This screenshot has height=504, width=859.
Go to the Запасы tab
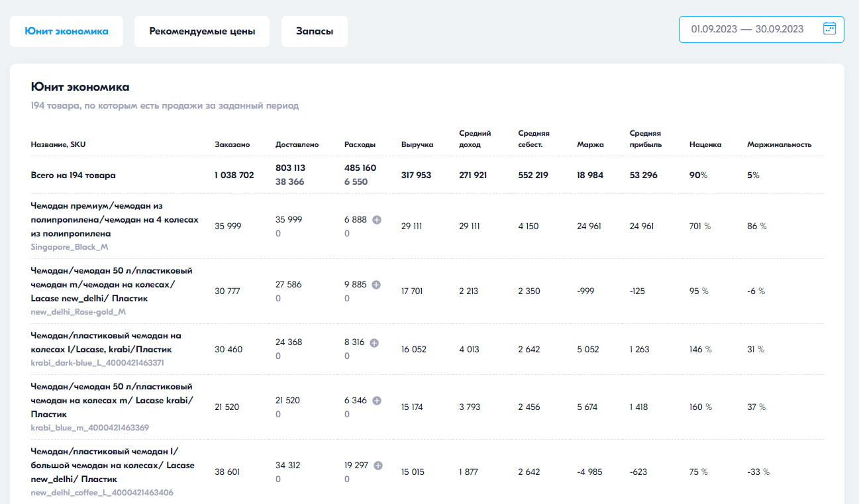(315, 31)
